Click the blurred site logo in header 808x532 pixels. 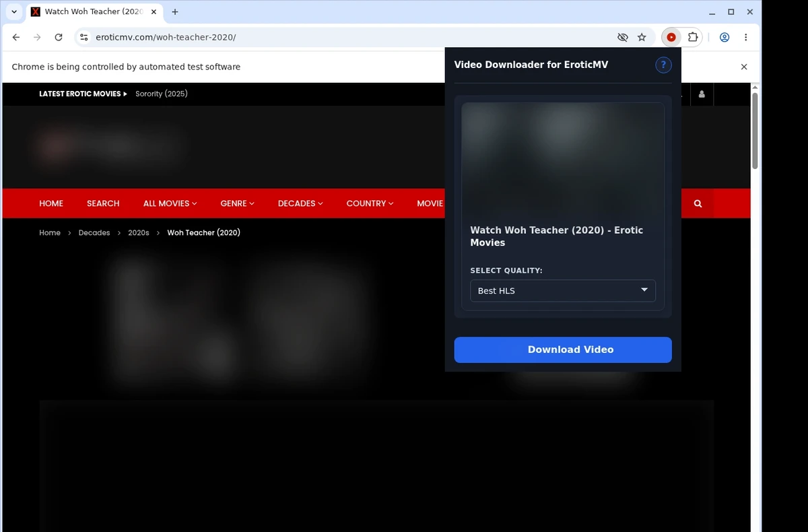point(109,146)
